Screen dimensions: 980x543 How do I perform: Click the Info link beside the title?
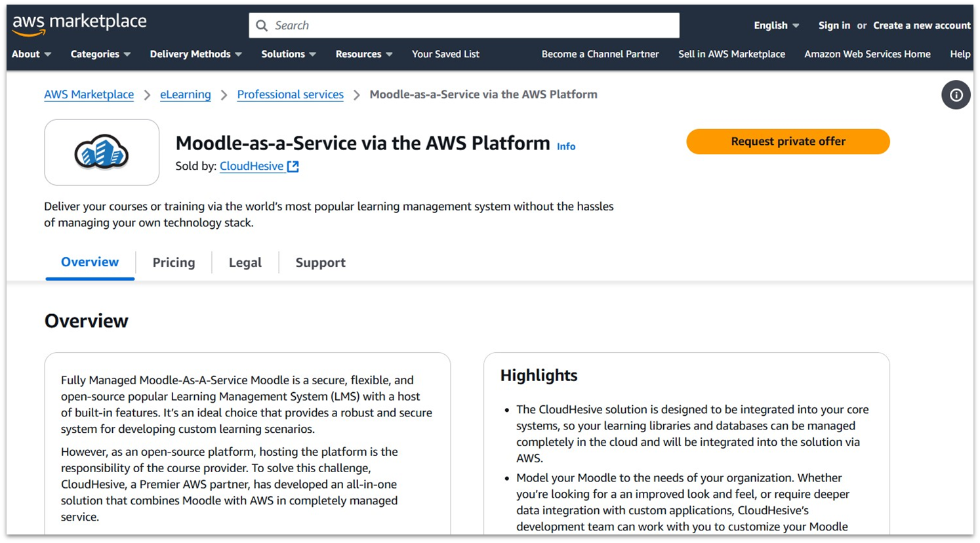pyautogui.click(x=566, y=147)
